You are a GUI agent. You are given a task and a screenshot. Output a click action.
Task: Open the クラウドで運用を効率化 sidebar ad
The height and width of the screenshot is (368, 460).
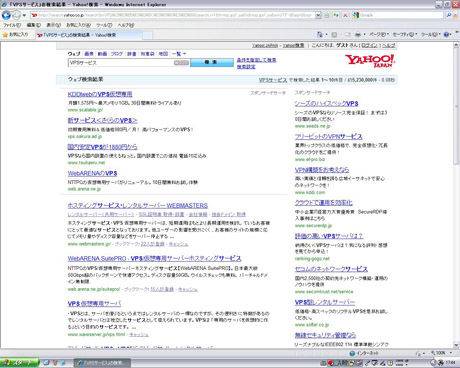click(x=323, y=203)
